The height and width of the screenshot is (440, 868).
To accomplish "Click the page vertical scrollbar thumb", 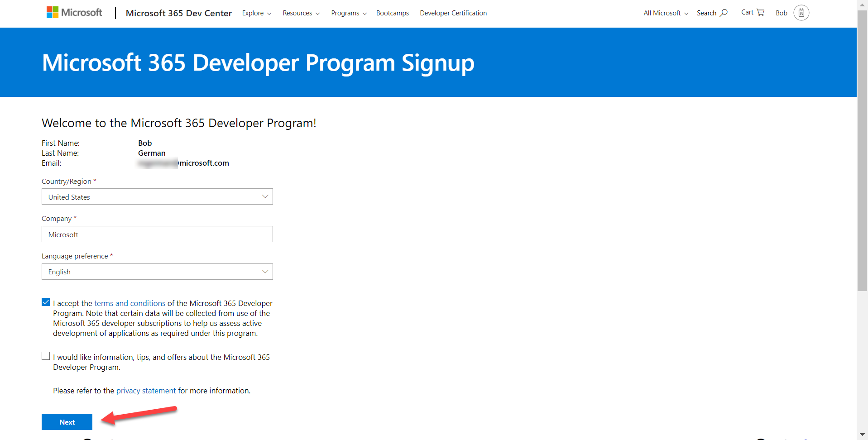I will tap(862, 151).
